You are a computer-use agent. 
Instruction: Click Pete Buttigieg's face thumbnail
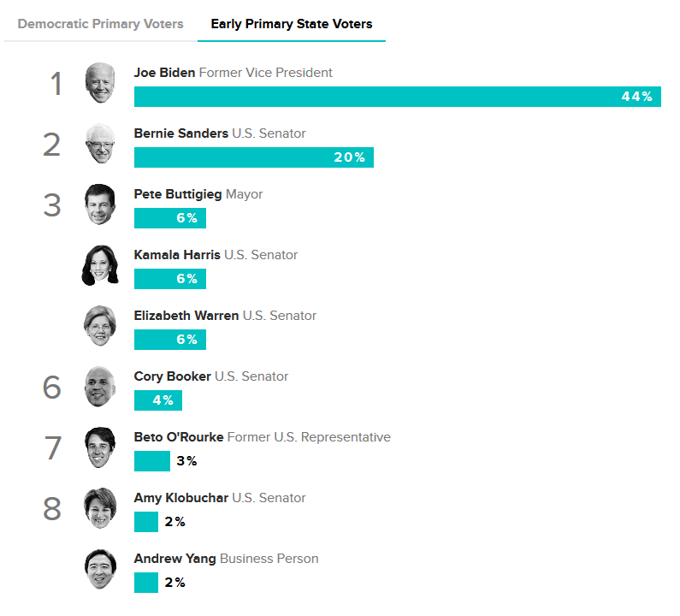point(100,204)
